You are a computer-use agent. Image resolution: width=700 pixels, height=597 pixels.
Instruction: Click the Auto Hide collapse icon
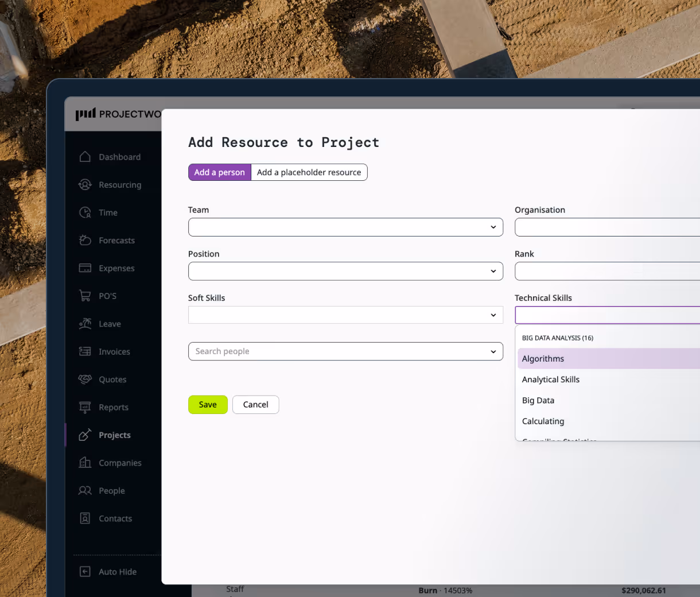[x=85, y=572]
